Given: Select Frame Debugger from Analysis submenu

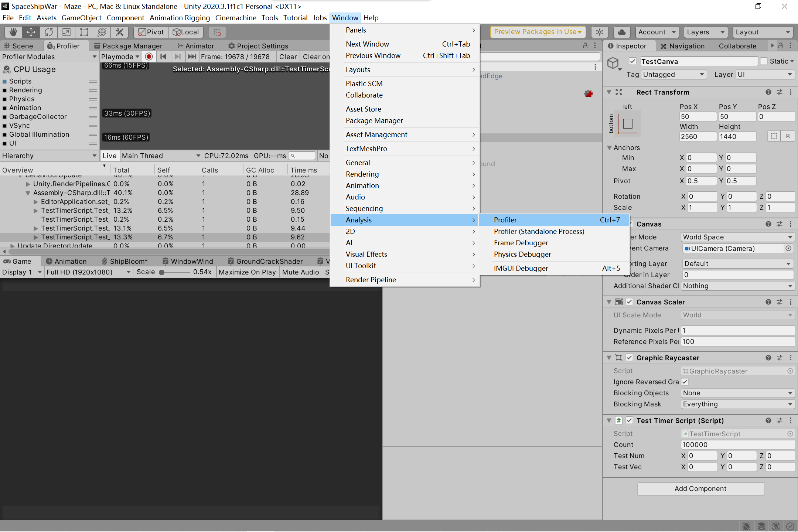Looking at the screenshot, I should point(521,242).
